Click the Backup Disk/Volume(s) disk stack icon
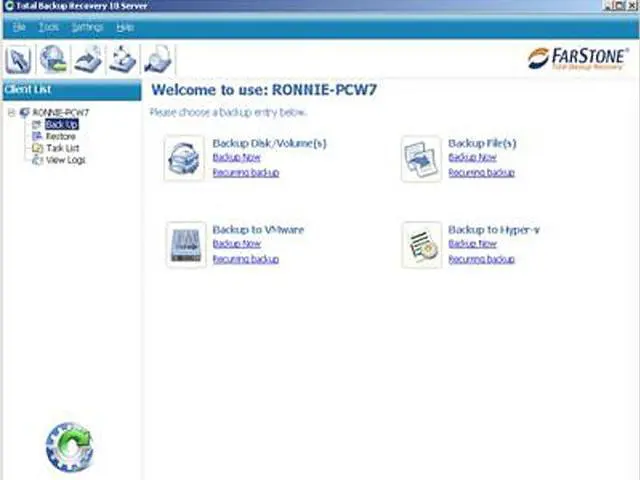Screen dimensions: 640x480 pyautogui.click(x=185, y=159)
